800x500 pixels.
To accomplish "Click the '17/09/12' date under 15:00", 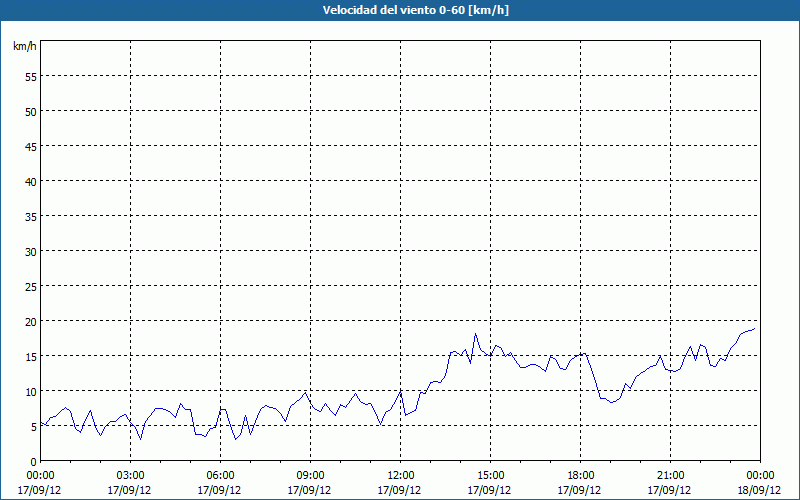I will (489, 490).
